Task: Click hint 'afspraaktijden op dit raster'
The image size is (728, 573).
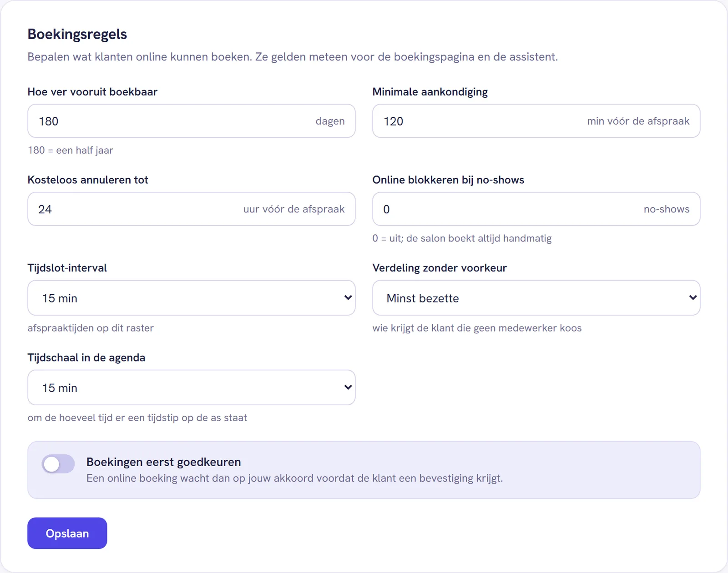Action: pos(91,328)
